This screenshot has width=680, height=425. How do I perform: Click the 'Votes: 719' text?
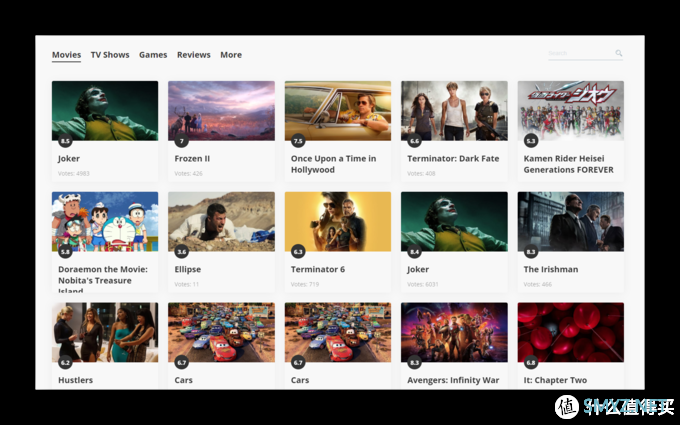(305, 284)
